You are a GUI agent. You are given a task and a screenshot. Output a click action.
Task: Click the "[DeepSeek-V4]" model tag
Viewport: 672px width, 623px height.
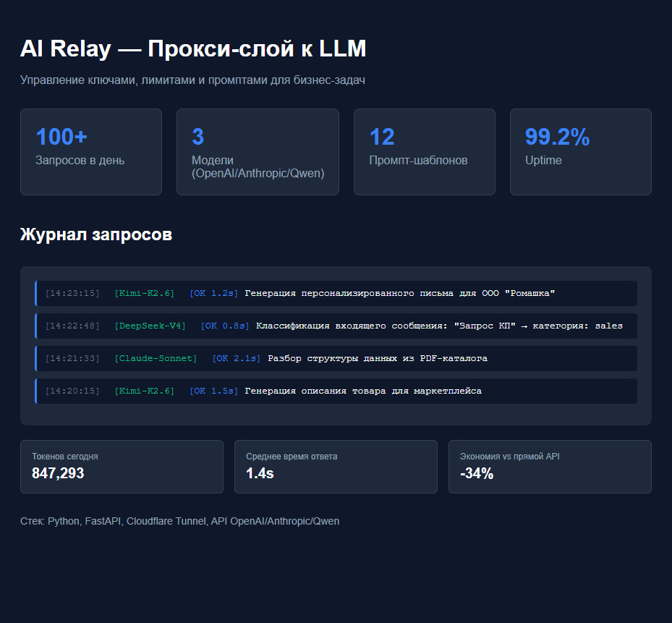pos(150,326)
